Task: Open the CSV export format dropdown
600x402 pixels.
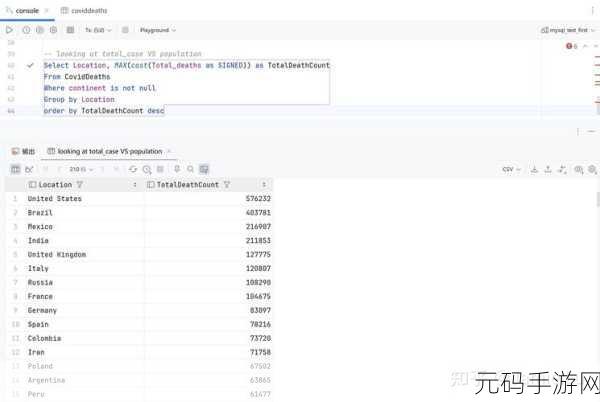Action: [x=511, y=169]
